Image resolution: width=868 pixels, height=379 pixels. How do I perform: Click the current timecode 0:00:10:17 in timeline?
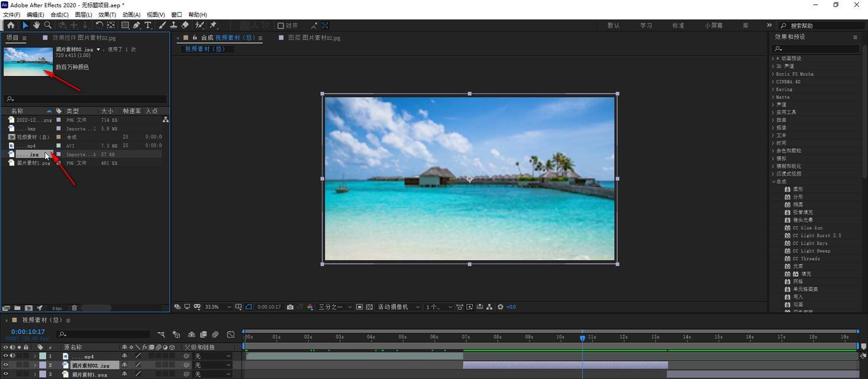pyautogui.click(x=28, y=332)
